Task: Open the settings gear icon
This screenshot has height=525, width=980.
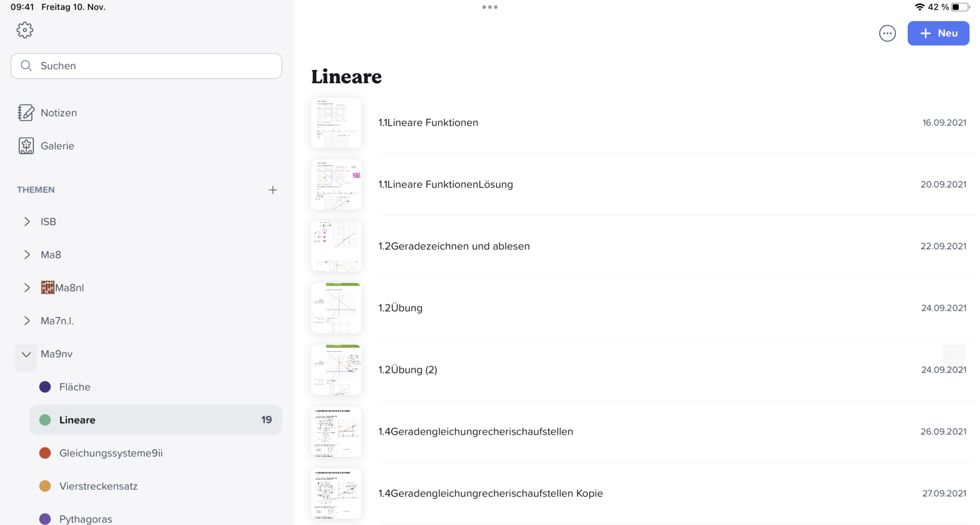Action: pos(24,30)
